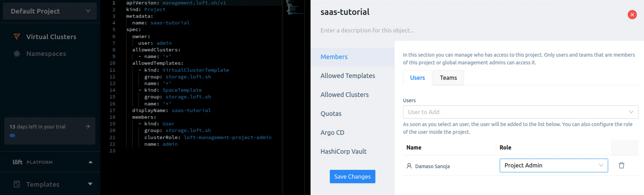The width and height of the screenshot is (644, 195).
Task: Click the trial arrow icon
Action: click(88, 126)
